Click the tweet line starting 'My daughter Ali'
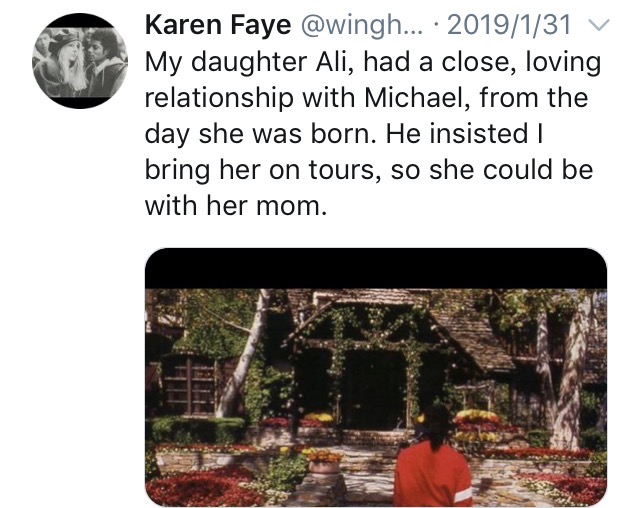This screenshot has width=640, height=508. click(x=373, y=62)
